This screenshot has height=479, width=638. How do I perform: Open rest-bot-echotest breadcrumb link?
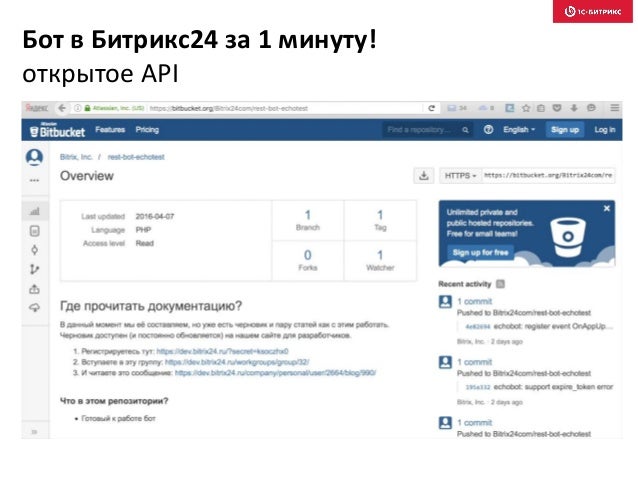[136, 157]
